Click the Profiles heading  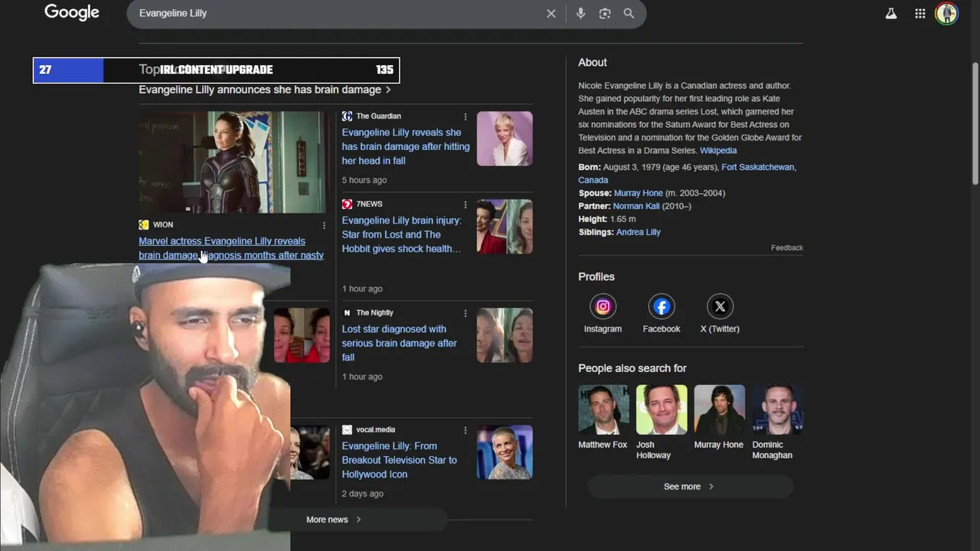[596, 277]
